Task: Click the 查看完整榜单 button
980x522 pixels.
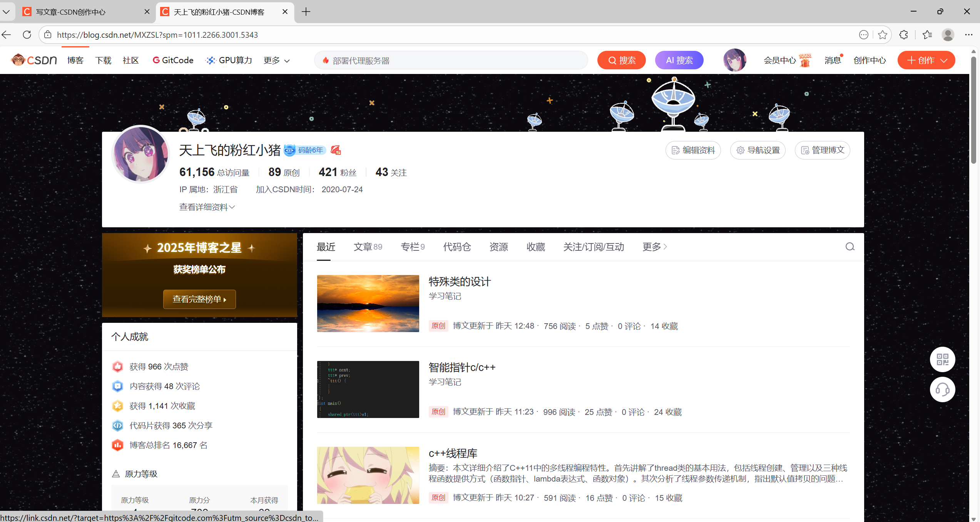Action: point(199,299)
